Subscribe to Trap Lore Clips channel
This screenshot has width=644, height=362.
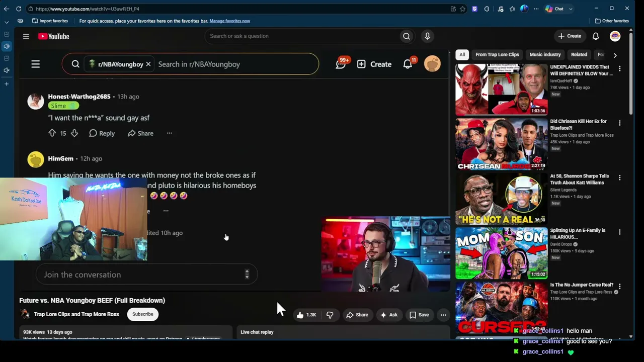pos(143,314)
